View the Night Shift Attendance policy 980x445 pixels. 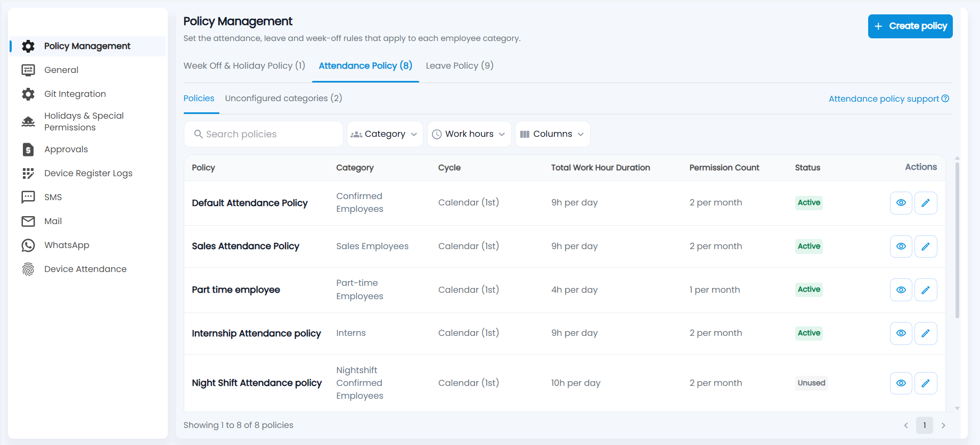click(x=901, y=383)
